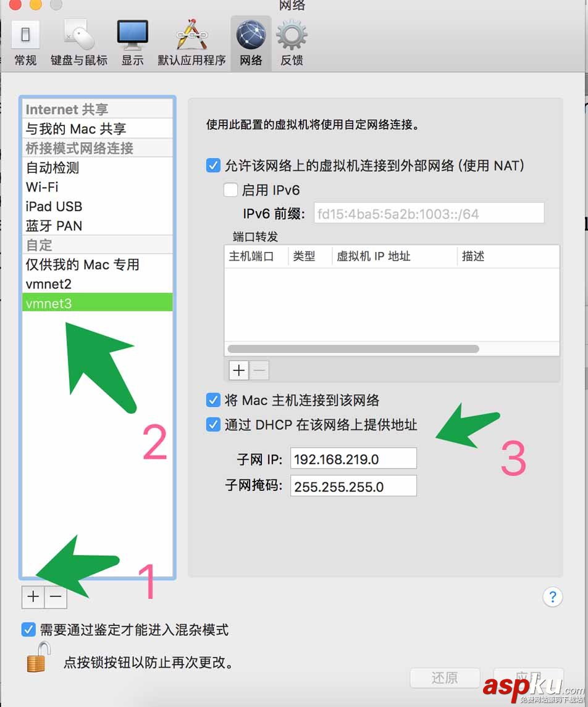
Task: Toggle NAT external network connection checkbox
Action: click(213, 165)
